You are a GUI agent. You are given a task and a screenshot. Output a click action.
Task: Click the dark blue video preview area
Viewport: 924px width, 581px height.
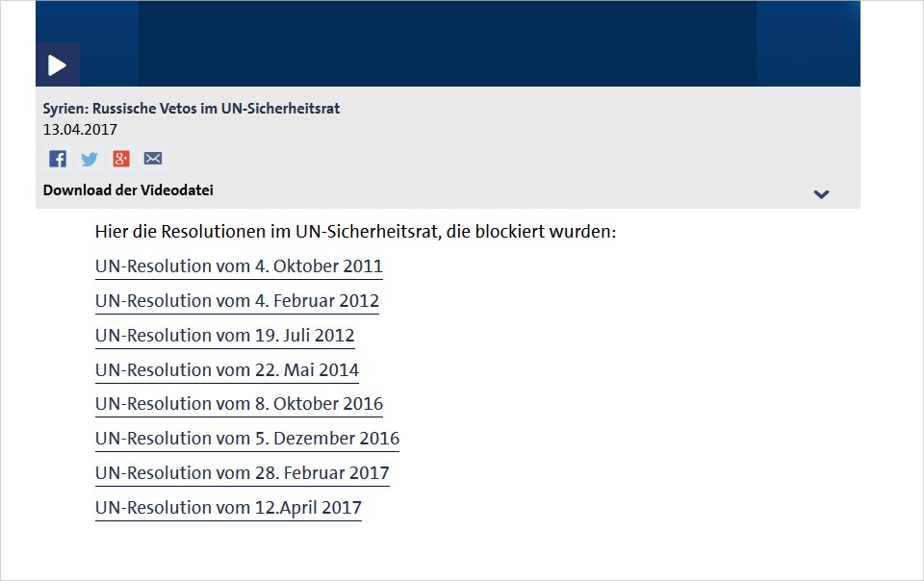[448, 43]
